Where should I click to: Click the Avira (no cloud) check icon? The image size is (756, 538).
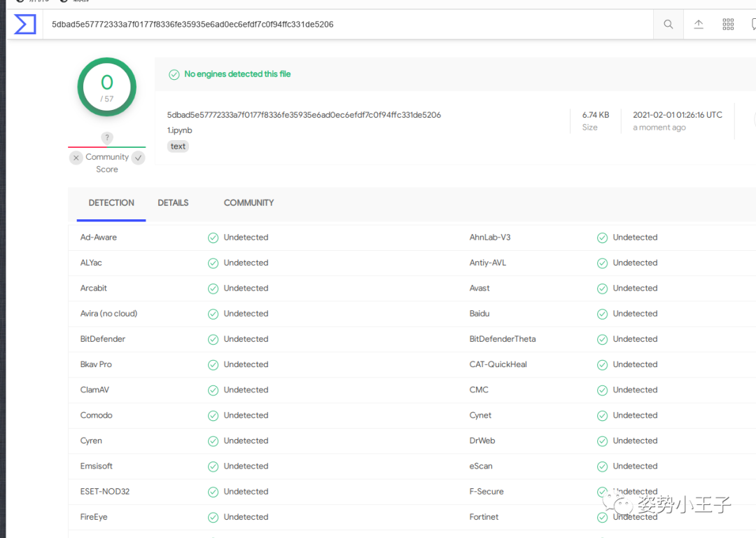point(213,314)
